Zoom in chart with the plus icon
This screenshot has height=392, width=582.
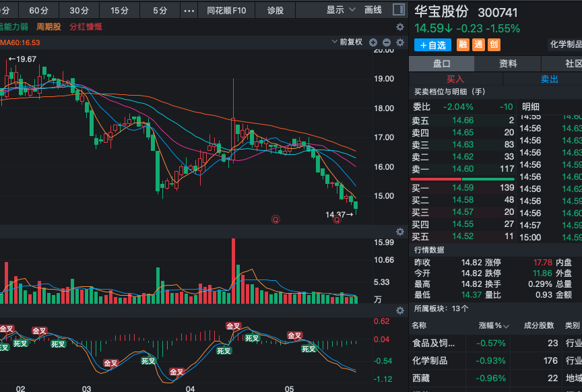pyautogui.click(x=373, y=42)
